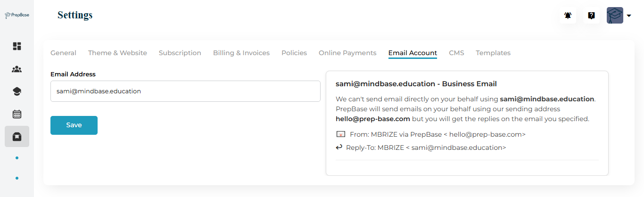Click the graduation cap sidebar icon
Screen dimensions: 644x197
pos(17,91)
